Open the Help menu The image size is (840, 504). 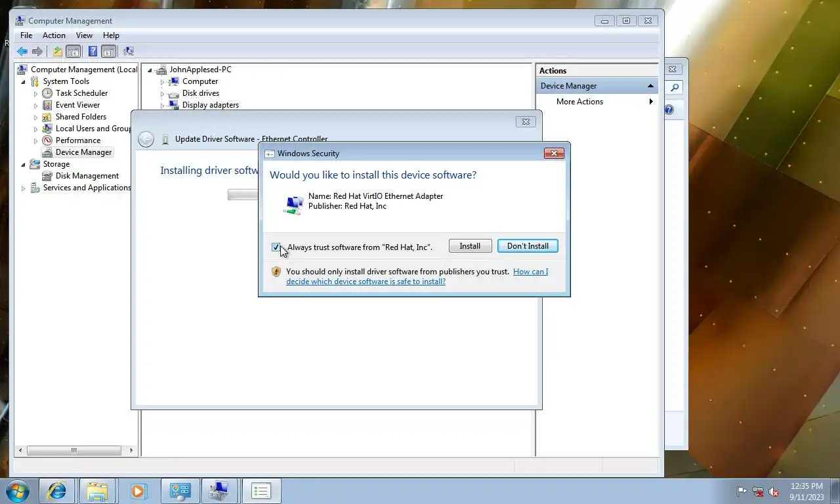(x=111, y=35)
